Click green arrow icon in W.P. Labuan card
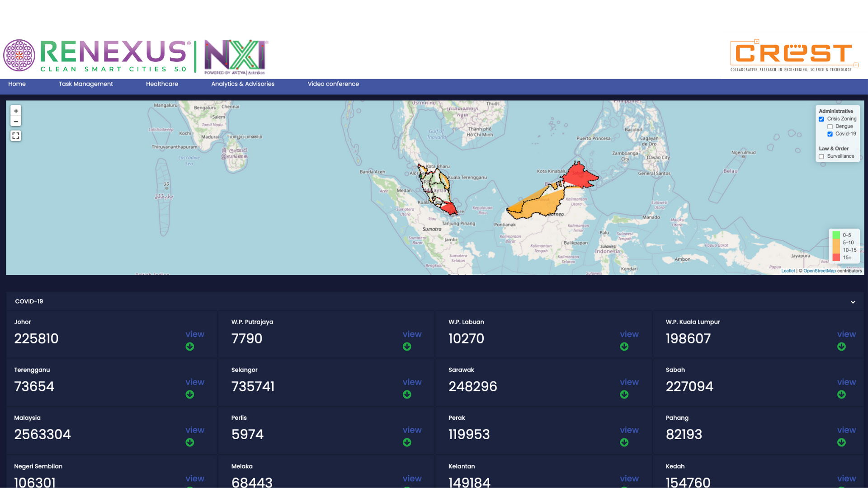868x488 pixels. [x=624, y=347]
